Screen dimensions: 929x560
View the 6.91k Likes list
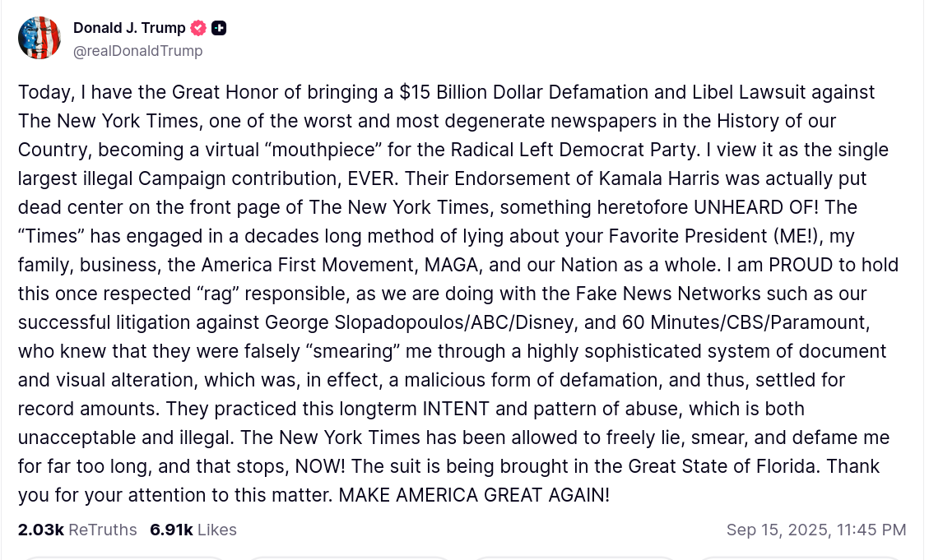pos(193,530)
